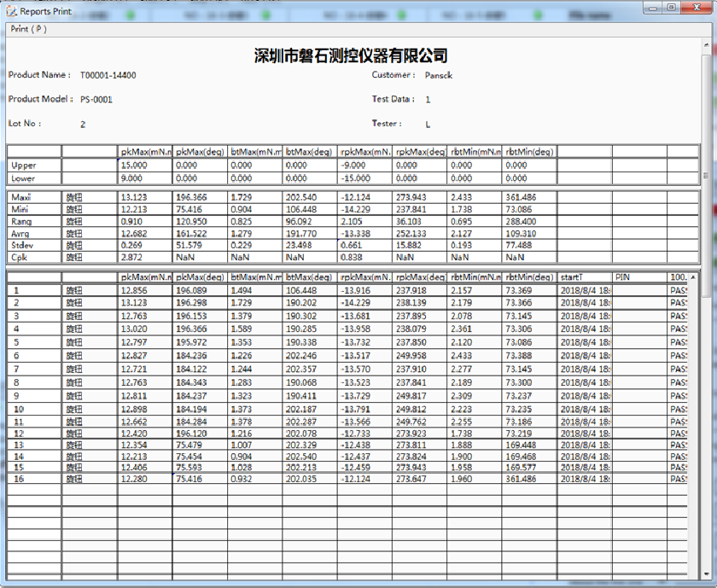Click the Cpk row label in statistics table

click(33, 257)
